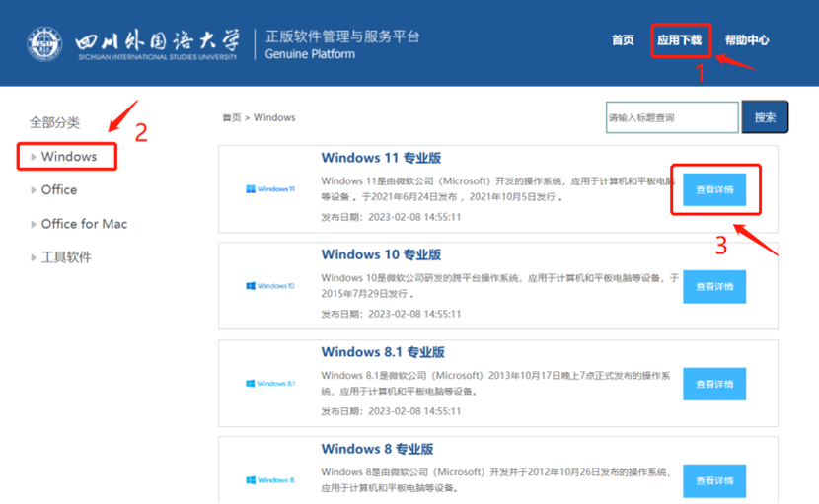819x504 pixels.
Task: Expand the Windows category arrow
Action: point(34,157)
